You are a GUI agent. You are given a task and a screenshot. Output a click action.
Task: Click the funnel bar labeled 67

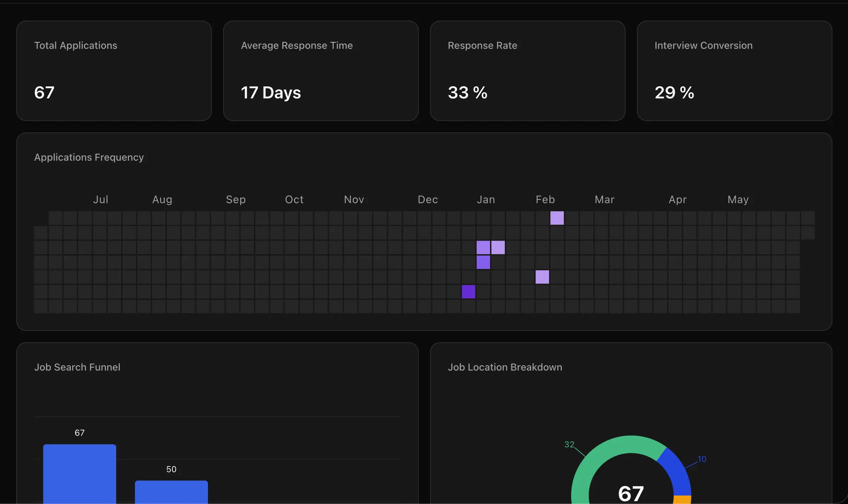(x=80, y=474)
